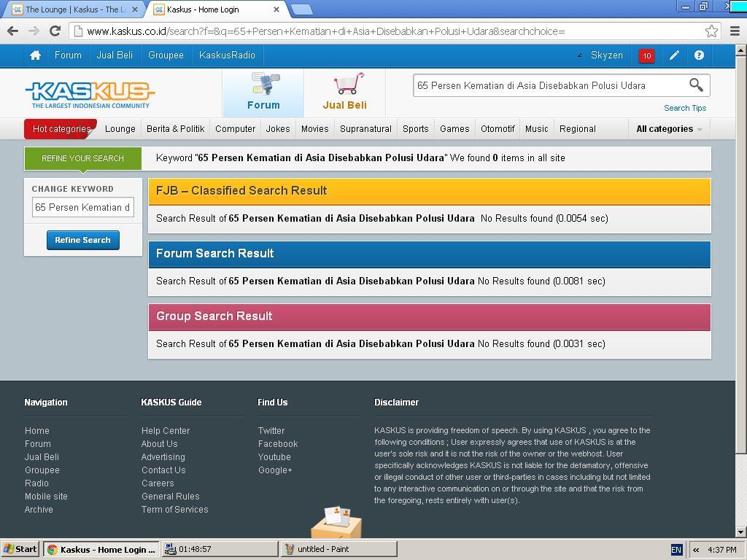This screenshot has width=747, height=560.
Task: Select the Jual Beli shopping cart tab
Action: [345, 93]
